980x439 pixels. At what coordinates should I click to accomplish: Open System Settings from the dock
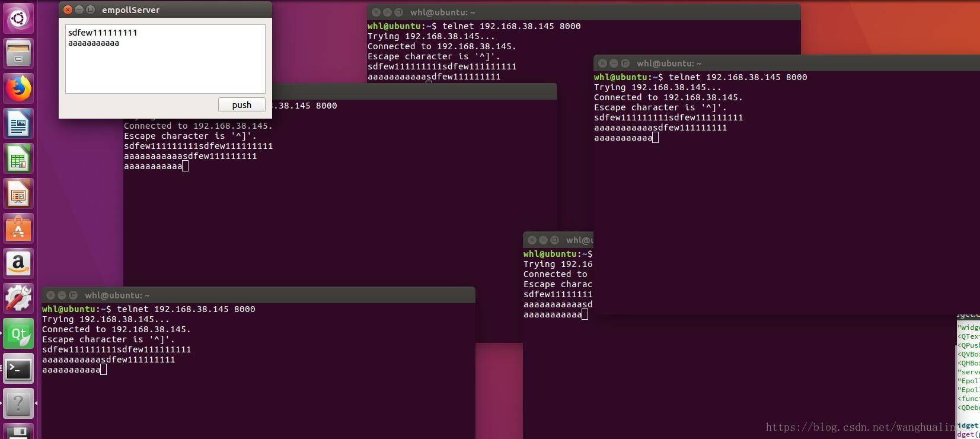click(18, 298)
